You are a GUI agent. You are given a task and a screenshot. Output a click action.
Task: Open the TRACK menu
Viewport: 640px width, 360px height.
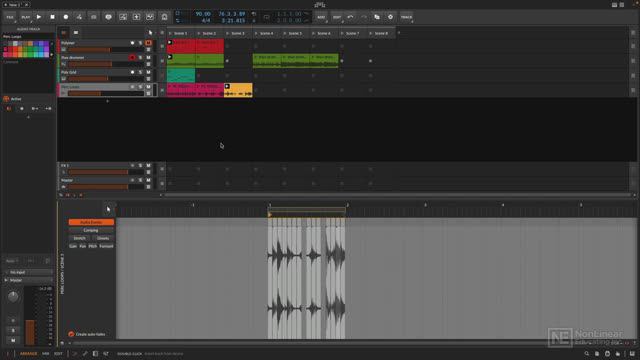406,17
